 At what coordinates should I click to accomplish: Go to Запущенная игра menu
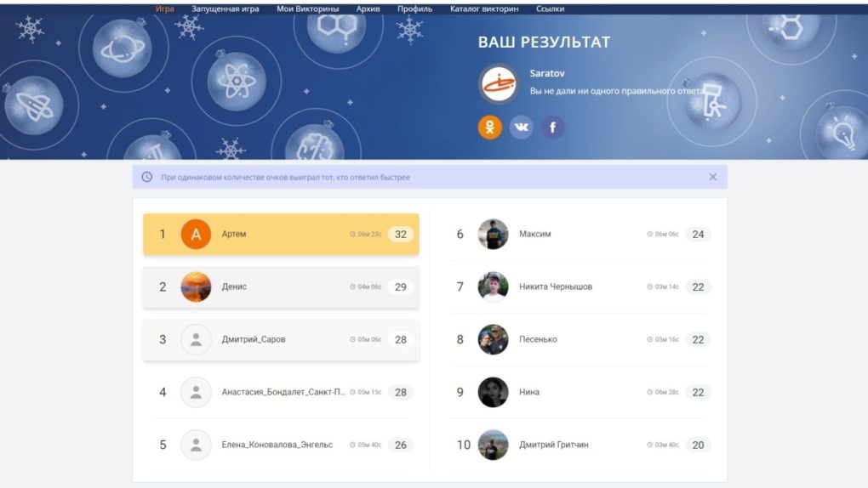[x=225, y=9]
